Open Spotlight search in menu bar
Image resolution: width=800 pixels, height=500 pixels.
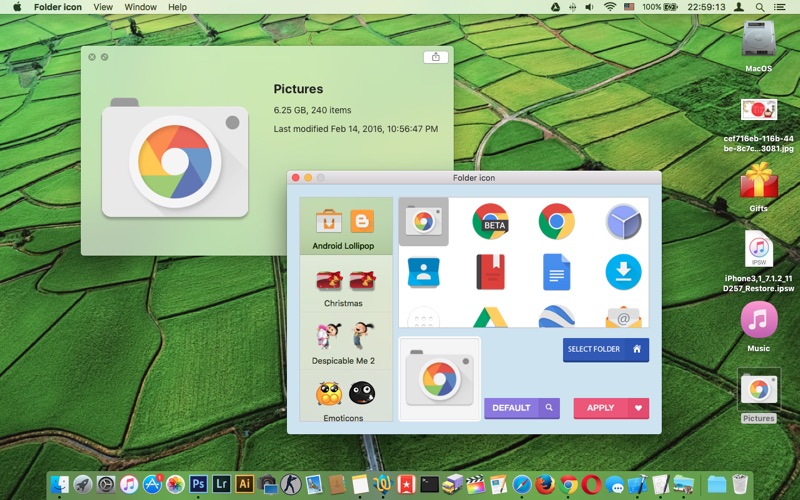[760, 7]
